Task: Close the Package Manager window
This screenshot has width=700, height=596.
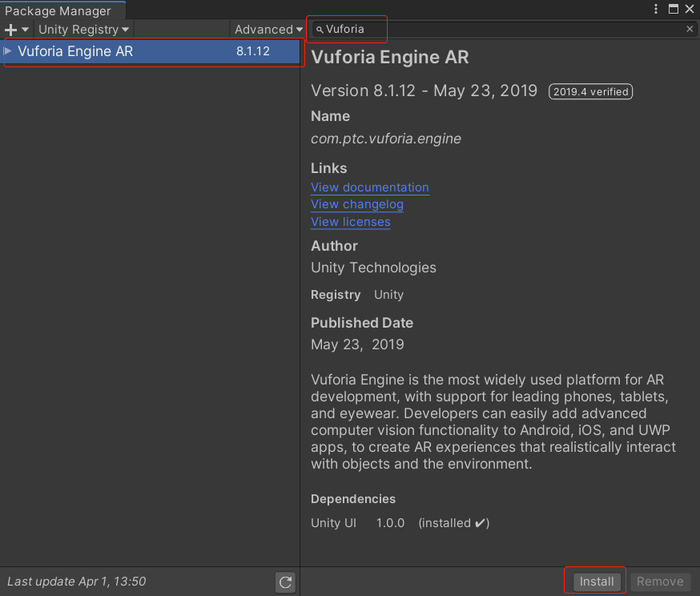Action: (690, 9)
